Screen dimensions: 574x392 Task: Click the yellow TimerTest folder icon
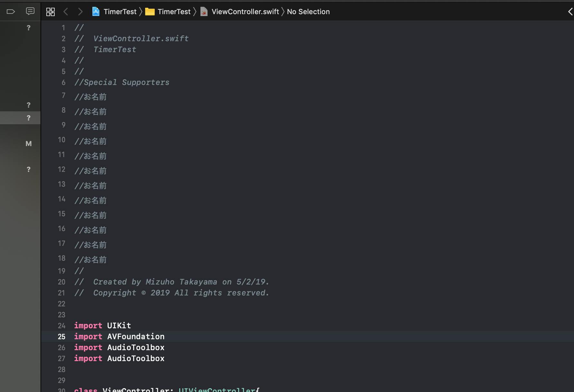click(150, 12)
